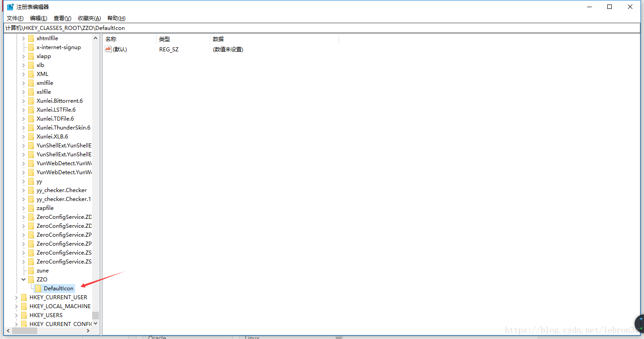
Task: Click the xslfile folder icon
Action: pos(31,92)
